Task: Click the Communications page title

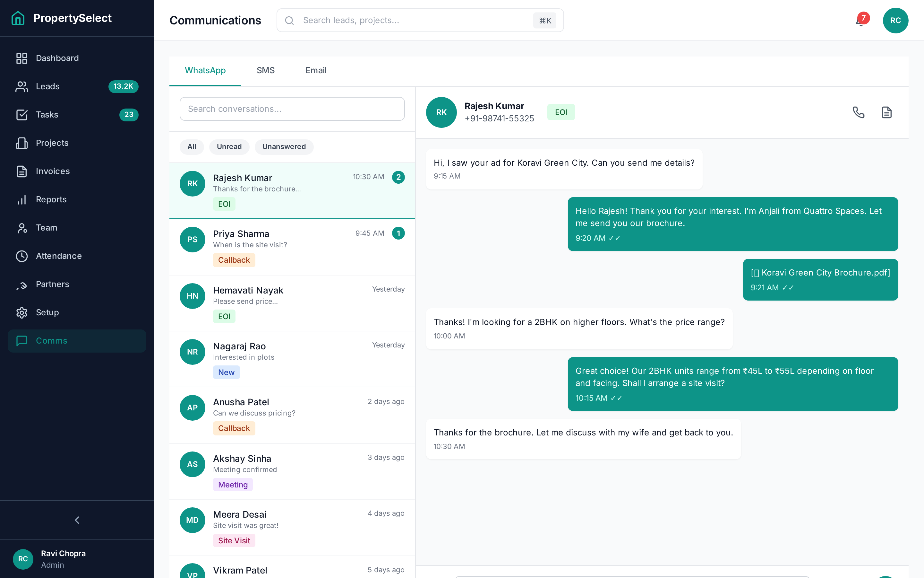Action: 215,21
